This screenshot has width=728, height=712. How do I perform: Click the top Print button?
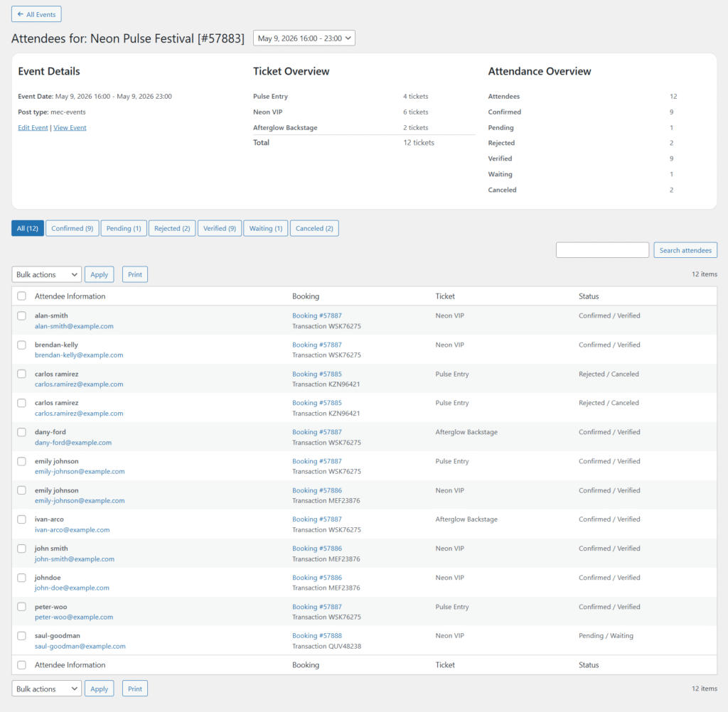point(135,274)
